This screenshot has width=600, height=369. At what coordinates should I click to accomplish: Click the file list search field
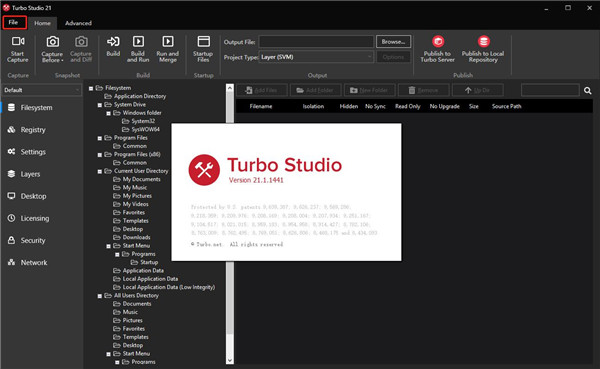tap(550, 90)
